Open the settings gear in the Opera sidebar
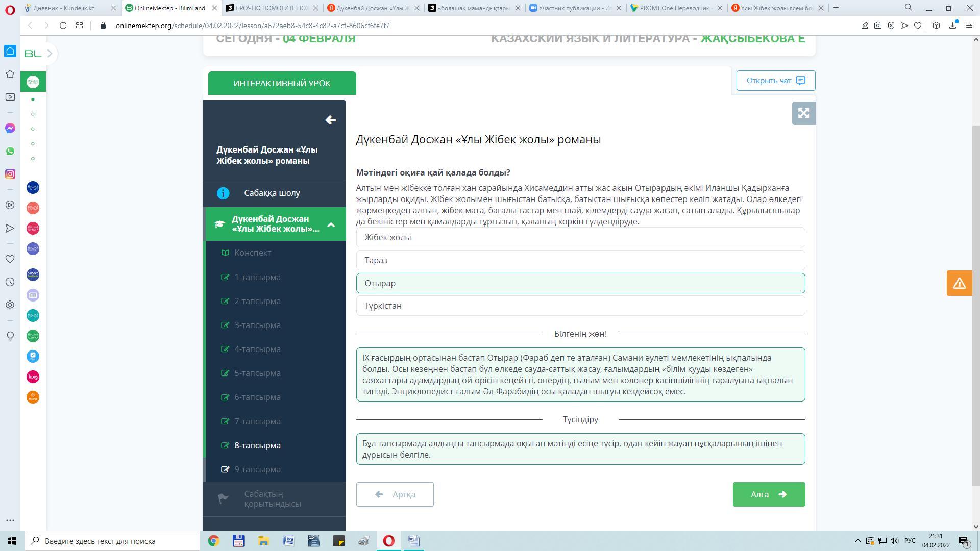 click(x=10, y=305)
